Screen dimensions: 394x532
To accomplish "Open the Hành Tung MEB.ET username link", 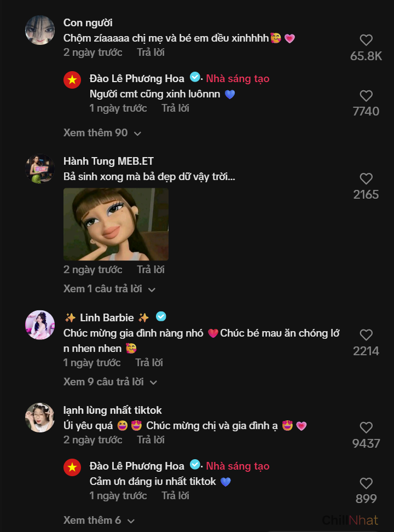I will (108, 161).
